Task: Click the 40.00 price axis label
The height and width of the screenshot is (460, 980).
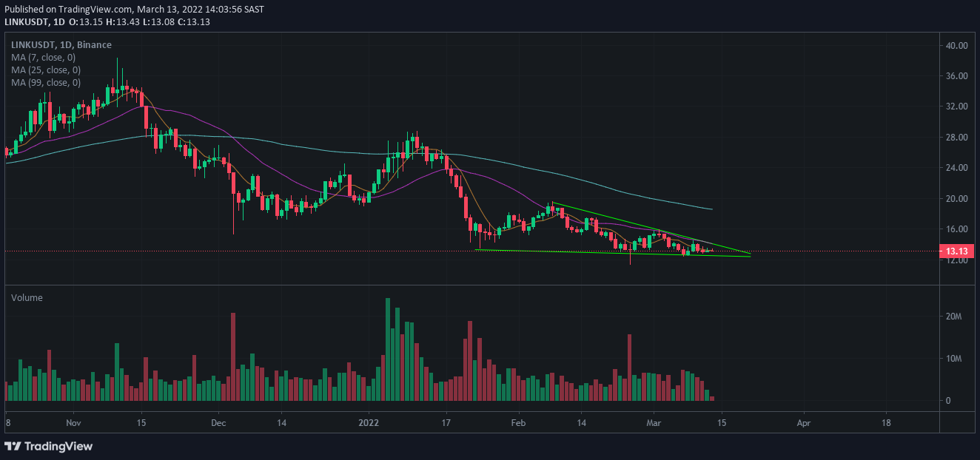Action: click(x=957, y=46)
